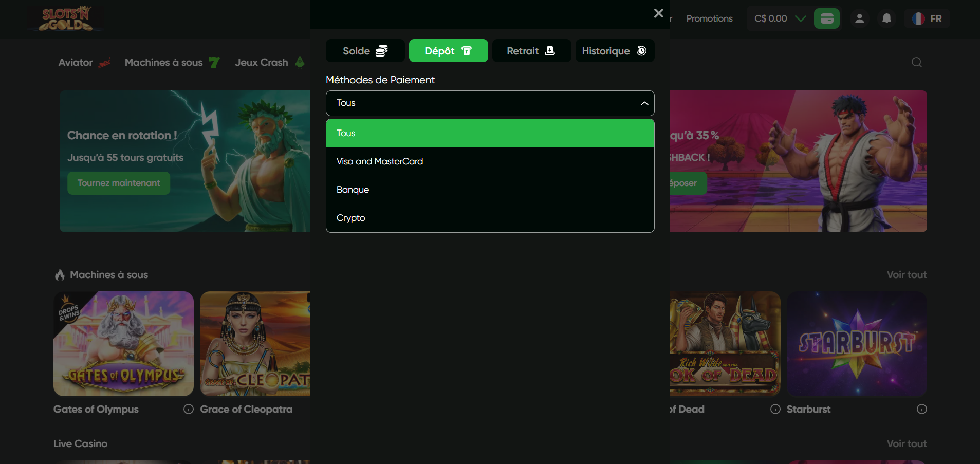Click the search magnifier icon

coord(916,63)
